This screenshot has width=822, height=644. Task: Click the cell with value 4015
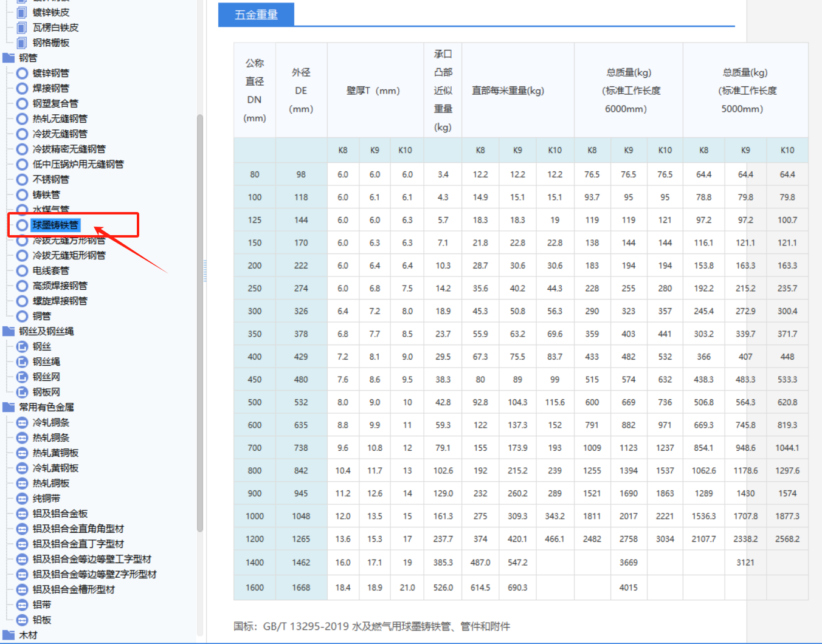click(629, 587)
